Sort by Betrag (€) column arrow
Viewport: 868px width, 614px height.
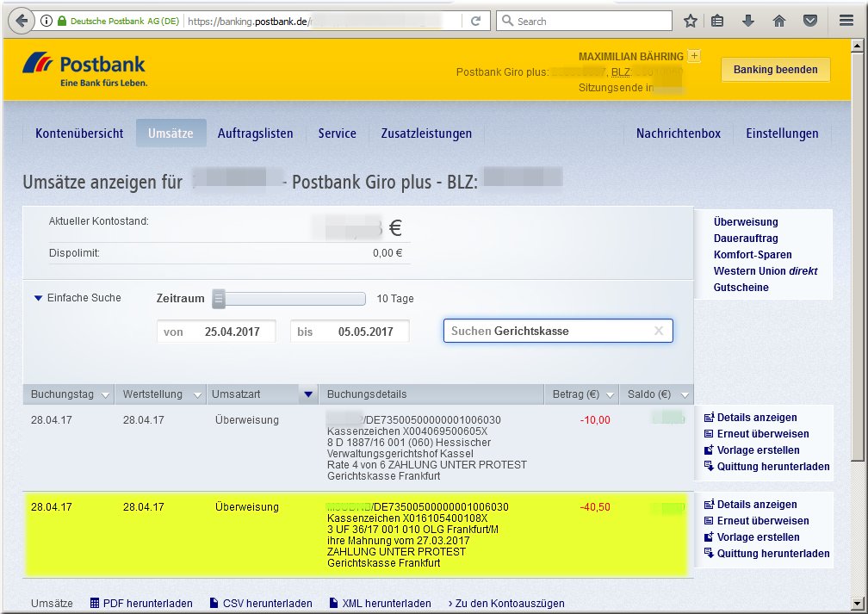[610, 395]
